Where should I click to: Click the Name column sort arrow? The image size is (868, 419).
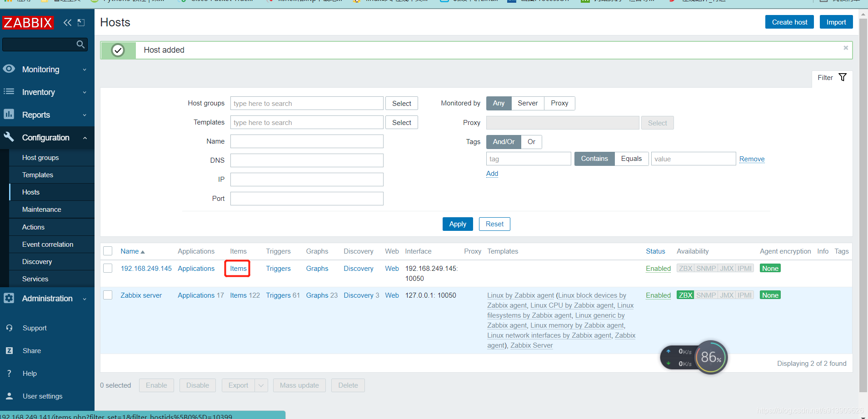point(143,252)
